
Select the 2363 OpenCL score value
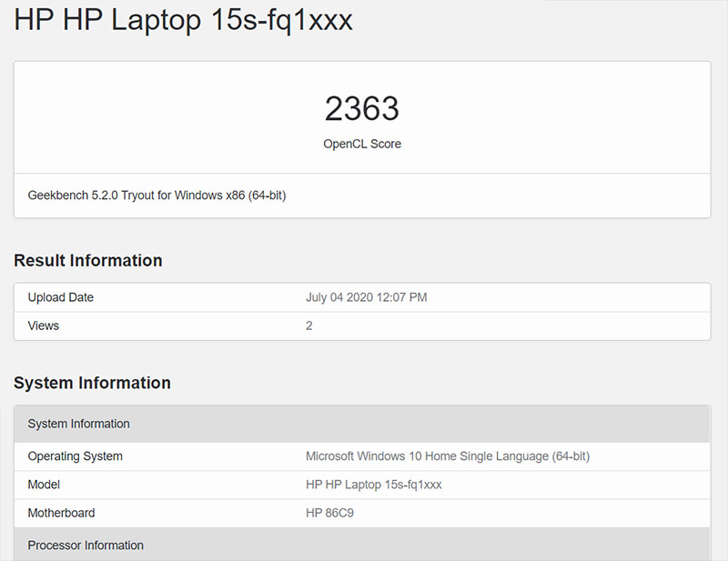pyautogui.click(x=363, y=108)
